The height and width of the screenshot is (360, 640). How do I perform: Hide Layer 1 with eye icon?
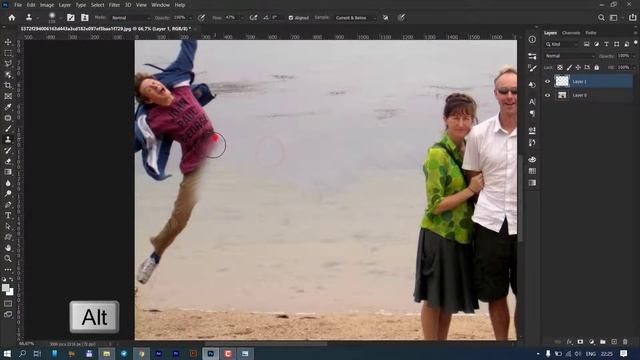547,81
